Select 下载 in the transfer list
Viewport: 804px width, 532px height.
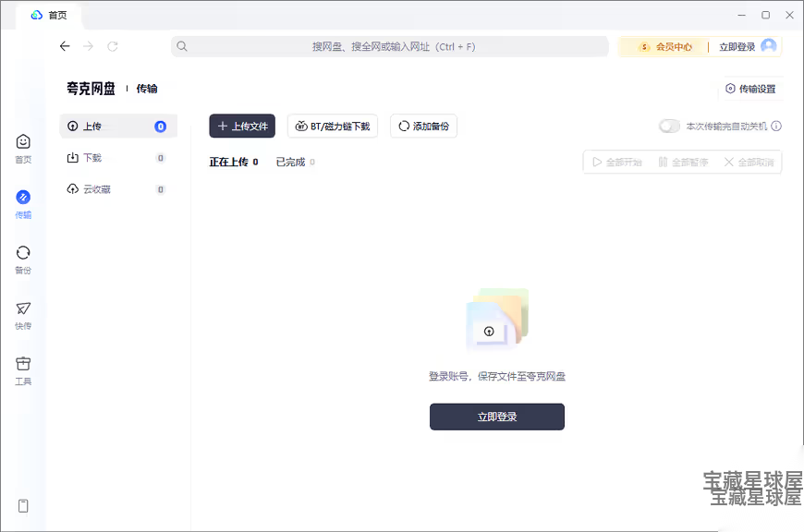pos(118,158)
